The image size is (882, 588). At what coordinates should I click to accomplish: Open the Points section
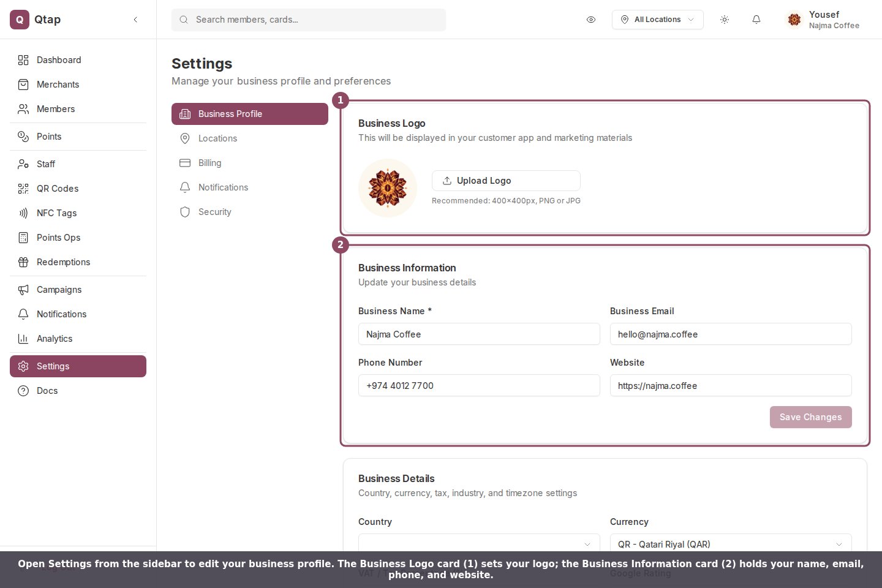click(78, 137)
